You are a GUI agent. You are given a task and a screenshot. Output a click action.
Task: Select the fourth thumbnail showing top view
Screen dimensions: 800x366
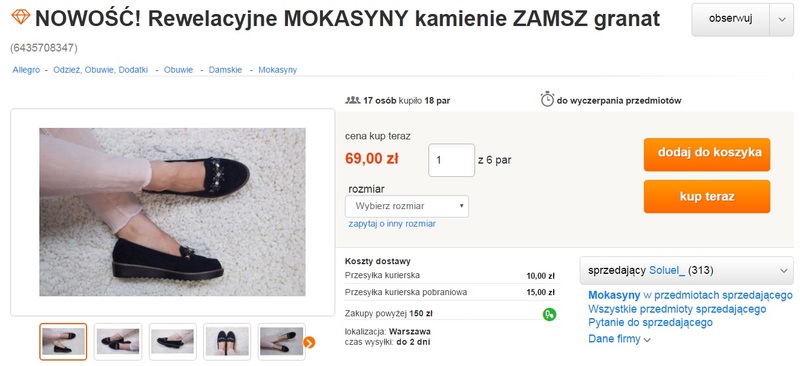tap(227, 341)
